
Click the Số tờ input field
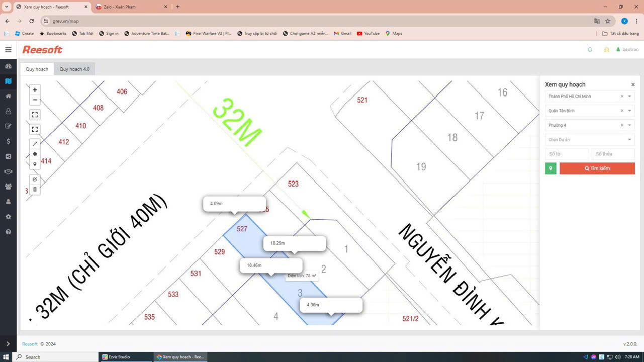coord(566,154)
